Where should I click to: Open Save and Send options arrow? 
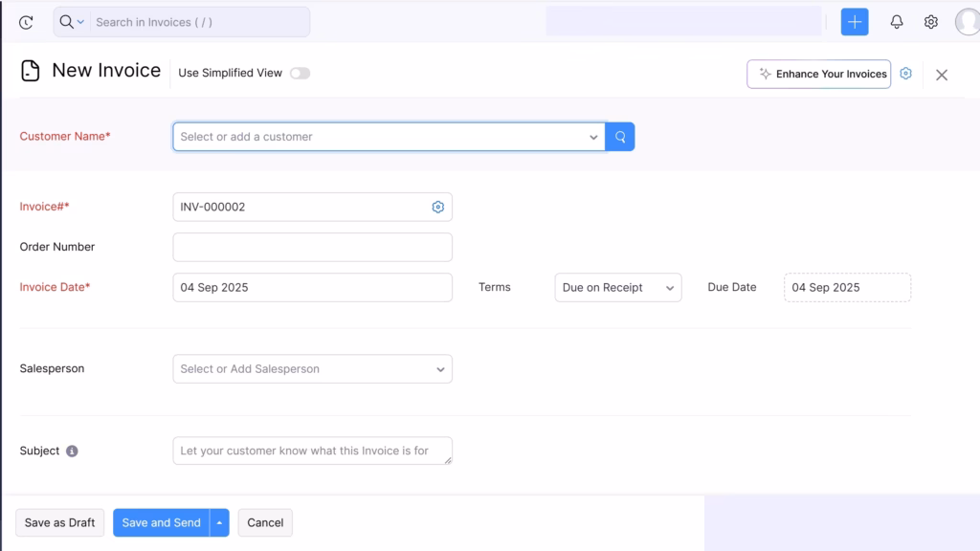(220, 523)
